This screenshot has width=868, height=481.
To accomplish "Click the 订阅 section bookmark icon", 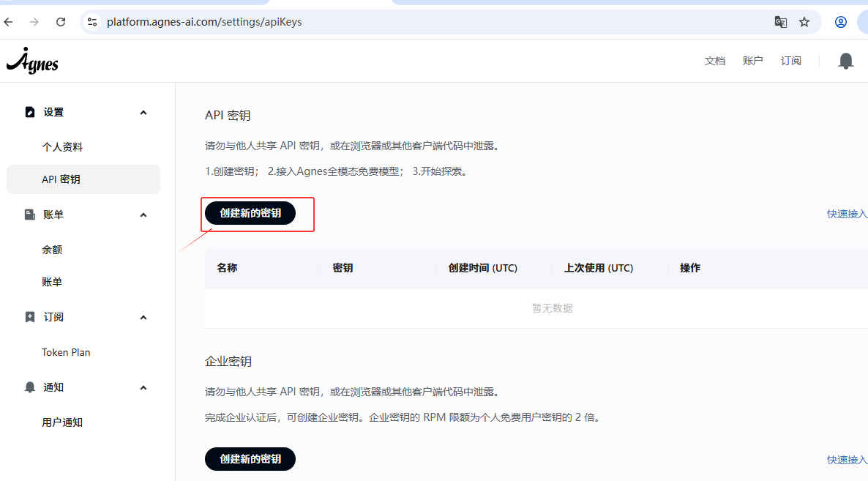I will (30, 317).
